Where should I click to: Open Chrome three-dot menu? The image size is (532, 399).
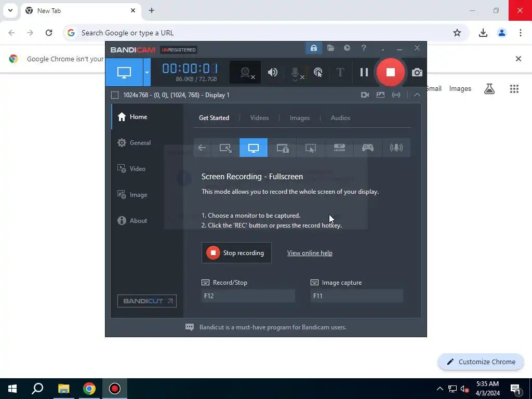520,33
